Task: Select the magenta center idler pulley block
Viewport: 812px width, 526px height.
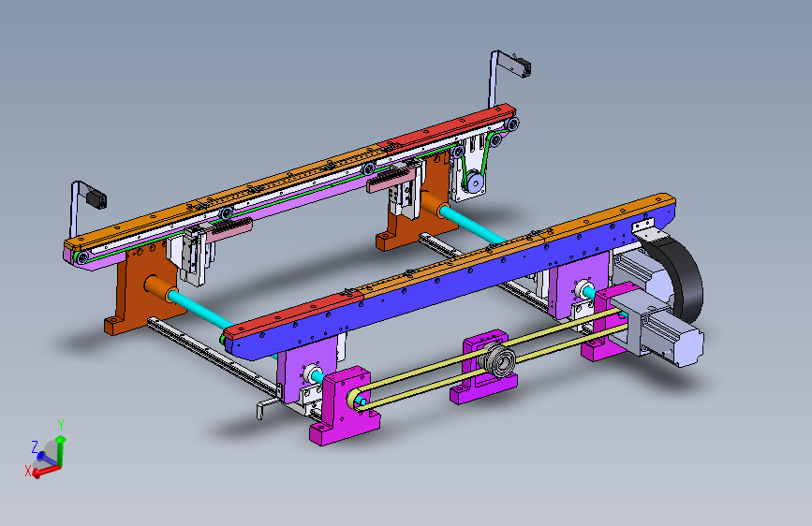Action: [481, 369]
